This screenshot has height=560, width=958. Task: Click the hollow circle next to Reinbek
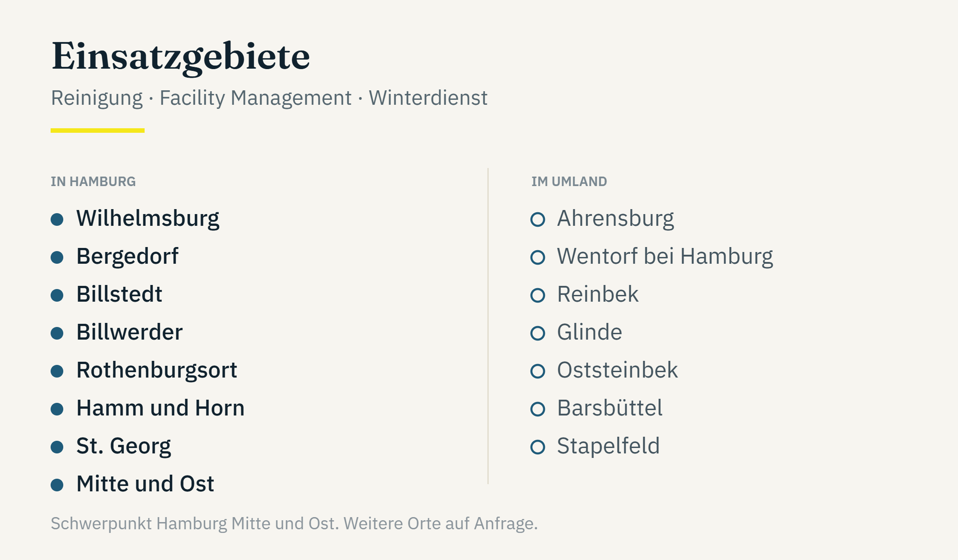click(x=538, y=295)
